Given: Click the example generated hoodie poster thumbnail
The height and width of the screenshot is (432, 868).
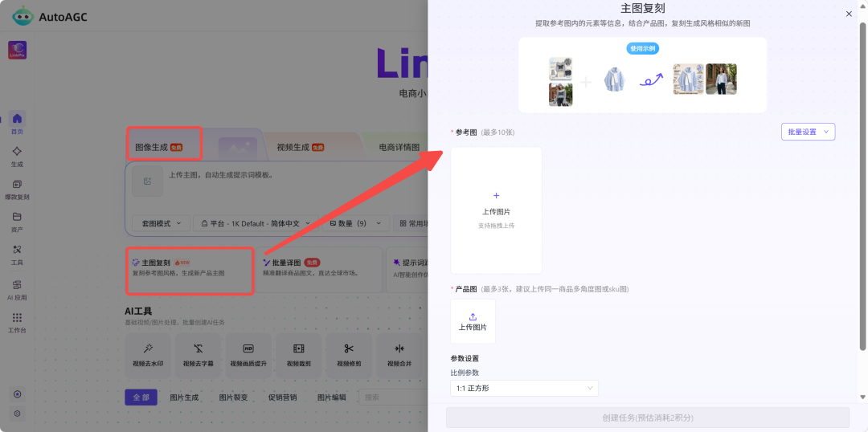Looking at the screenshot, I should (x=689, y=79).
